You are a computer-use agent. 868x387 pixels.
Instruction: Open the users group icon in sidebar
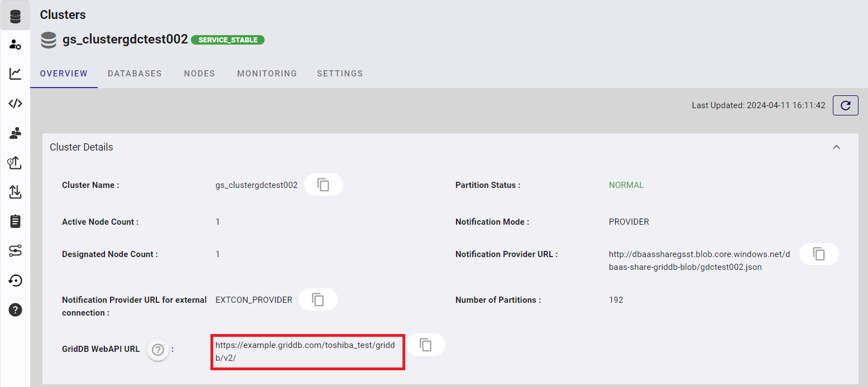click(16, 133)
